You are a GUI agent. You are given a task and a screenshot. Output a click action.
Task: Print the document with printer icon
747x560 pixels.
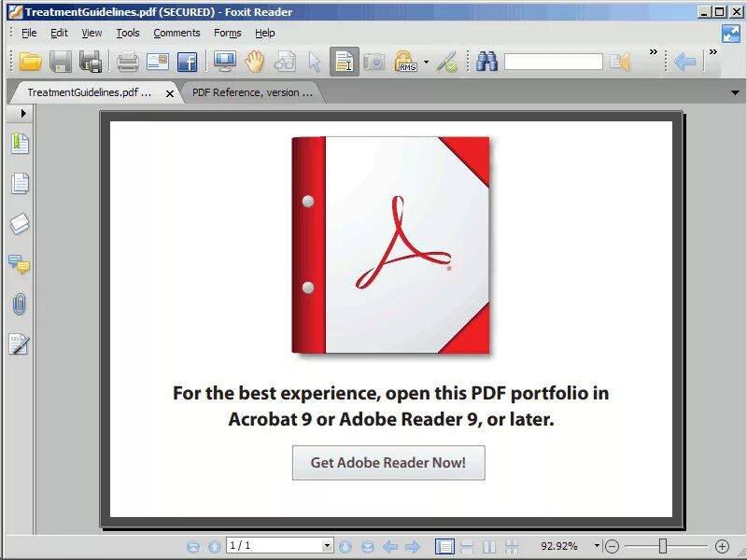tap(128, 62)
